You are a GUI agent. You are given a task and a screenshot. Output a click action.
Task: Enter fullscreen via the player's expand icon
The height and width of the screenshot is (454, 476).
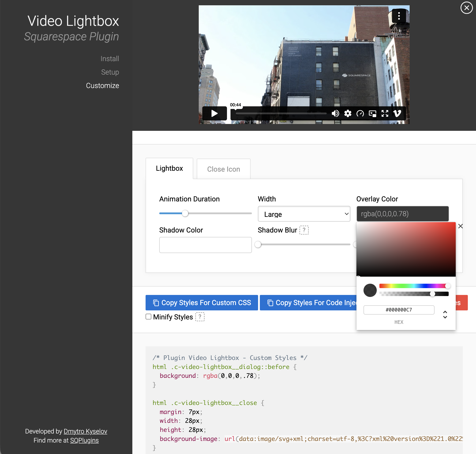point(385,113)
